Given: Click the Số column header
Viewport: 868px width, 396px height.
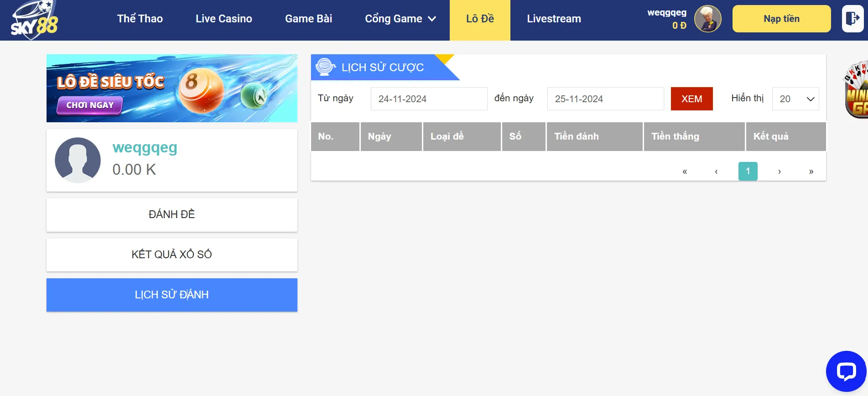Looking at the screenshot, I should [524, 136].
